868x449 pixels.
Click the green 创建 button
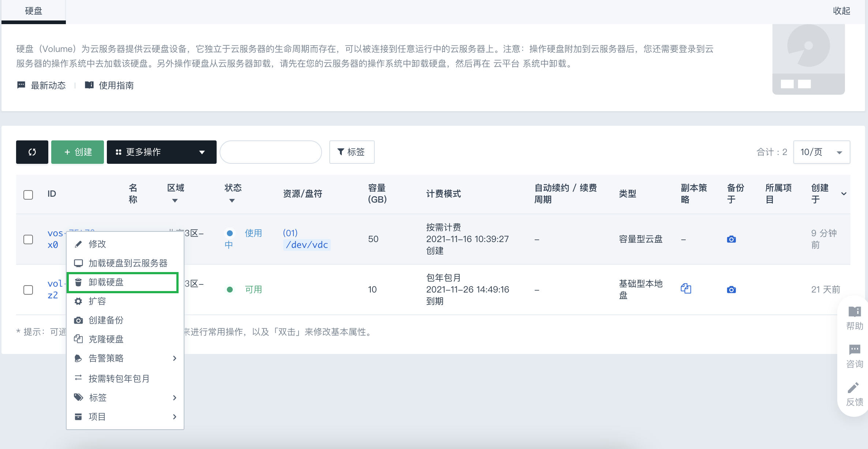(78, 152)
